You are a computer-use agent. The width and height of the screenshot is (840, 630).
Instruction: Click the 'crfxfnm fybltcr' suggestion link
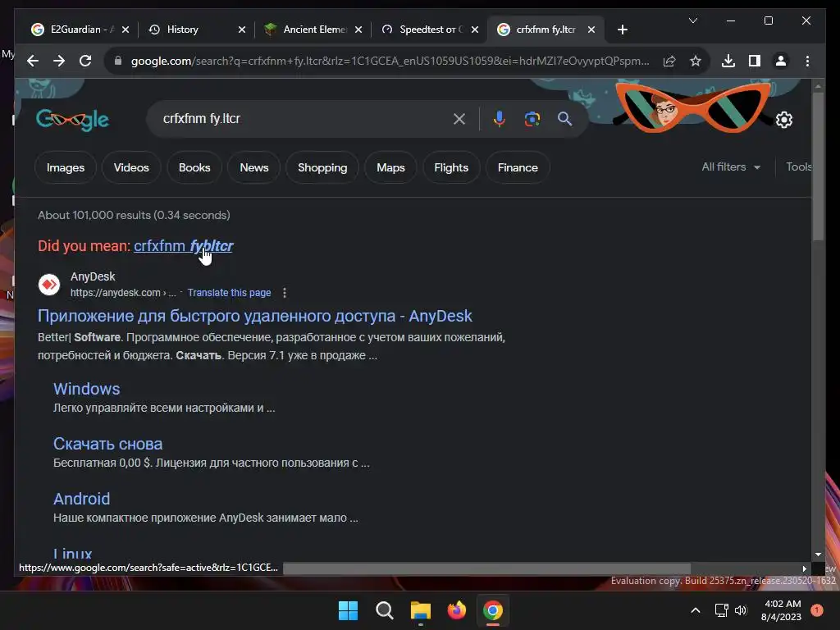coord(183,246)
